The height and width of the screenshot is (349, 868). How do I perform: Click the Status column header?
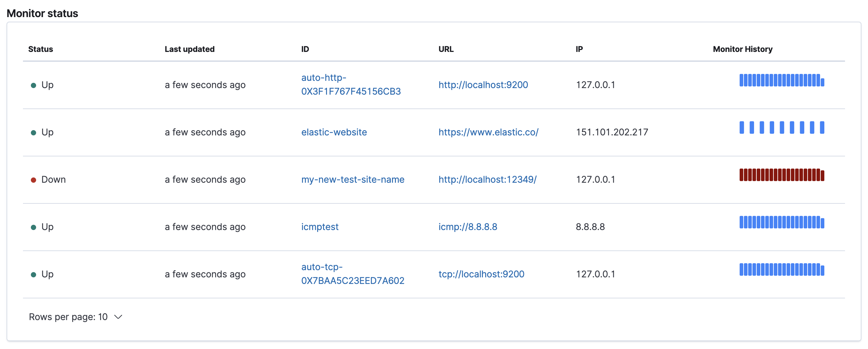coord(40,49)
